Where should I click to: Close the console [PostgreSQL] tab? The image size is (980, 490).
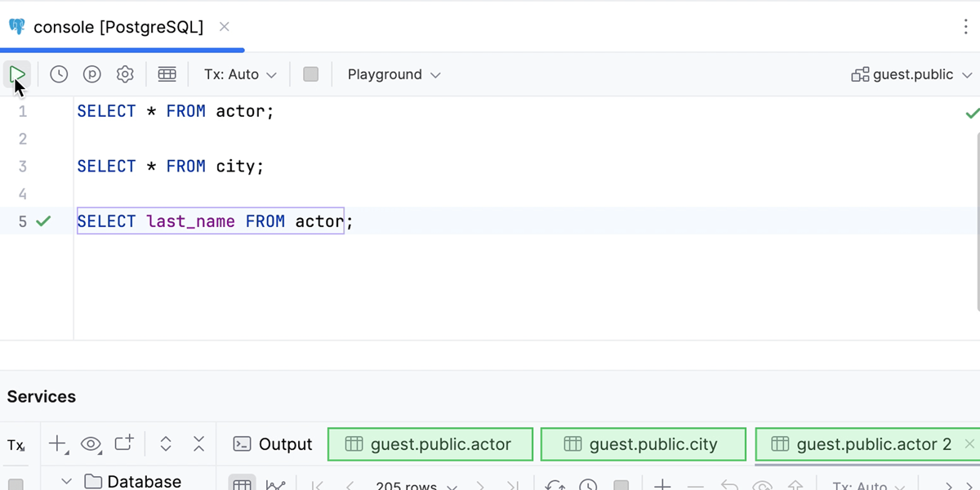(x=224, y=27)
